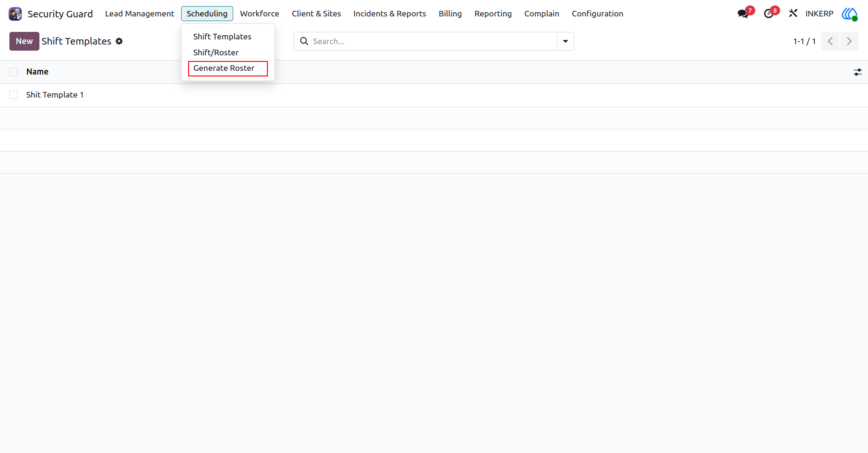This screenshot has height=453, width=868.
Task: Open the Shift Templates gear settings
Action: coord(119,41)
